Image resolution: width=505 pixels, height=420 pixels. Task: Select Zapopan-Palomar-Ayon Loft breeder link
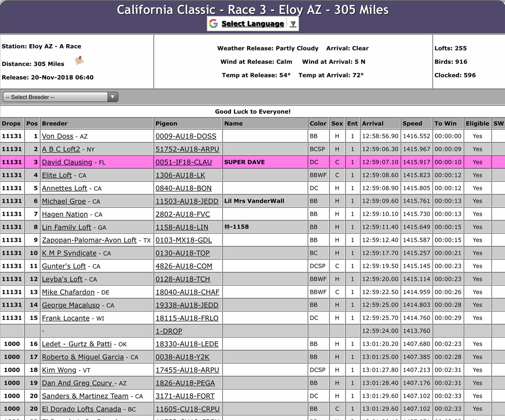(x=89, y=240)
